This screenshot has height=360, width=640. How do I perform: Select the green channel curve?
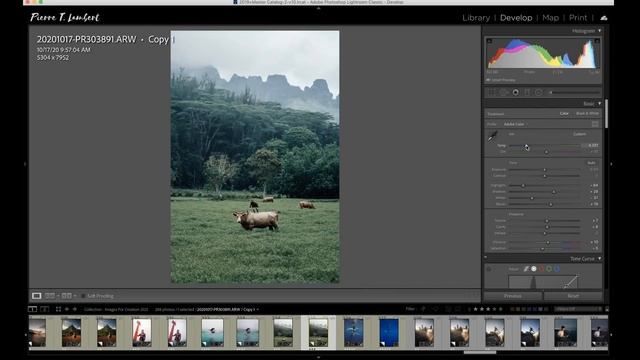549,269
